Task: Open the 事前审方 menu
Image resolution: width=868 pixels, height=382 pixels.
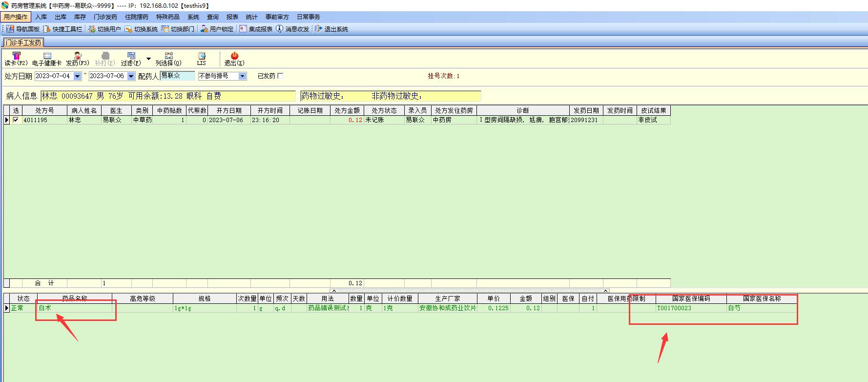Action: point(277,17)
